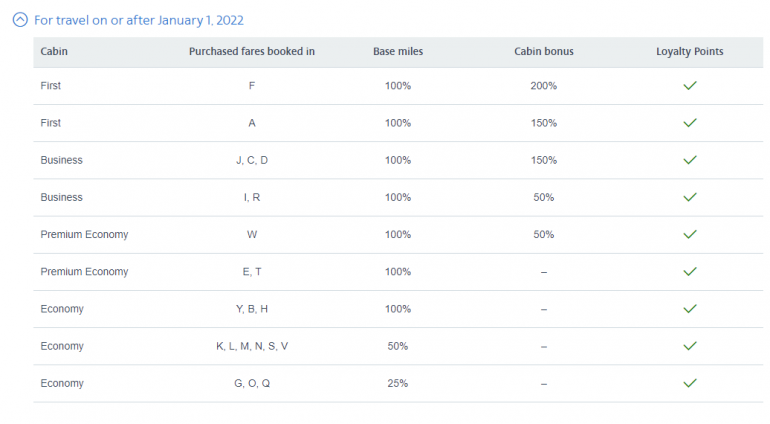The height and width of the screenshot is (424, 770).
Task: Click the Loyalty Points checkmark for fare F
Action: point(689,86)
